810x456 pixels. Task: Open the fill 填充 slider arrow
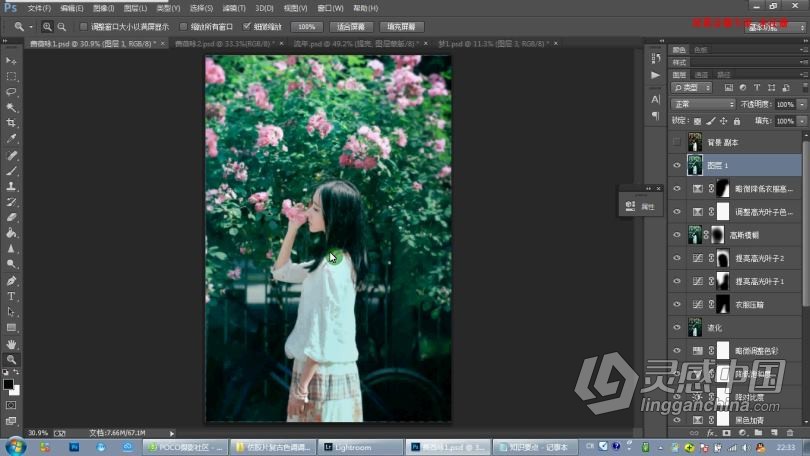tap(802, 121)
